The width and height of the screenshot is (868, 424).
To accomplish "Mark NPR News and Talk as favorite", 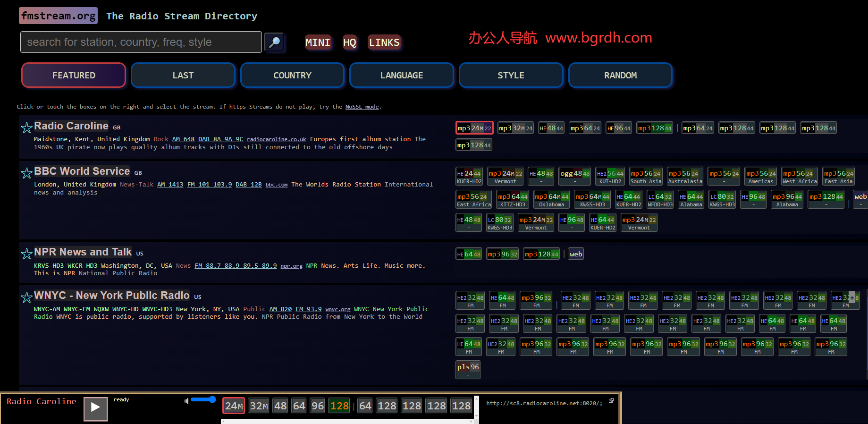I will click(26, 254).
